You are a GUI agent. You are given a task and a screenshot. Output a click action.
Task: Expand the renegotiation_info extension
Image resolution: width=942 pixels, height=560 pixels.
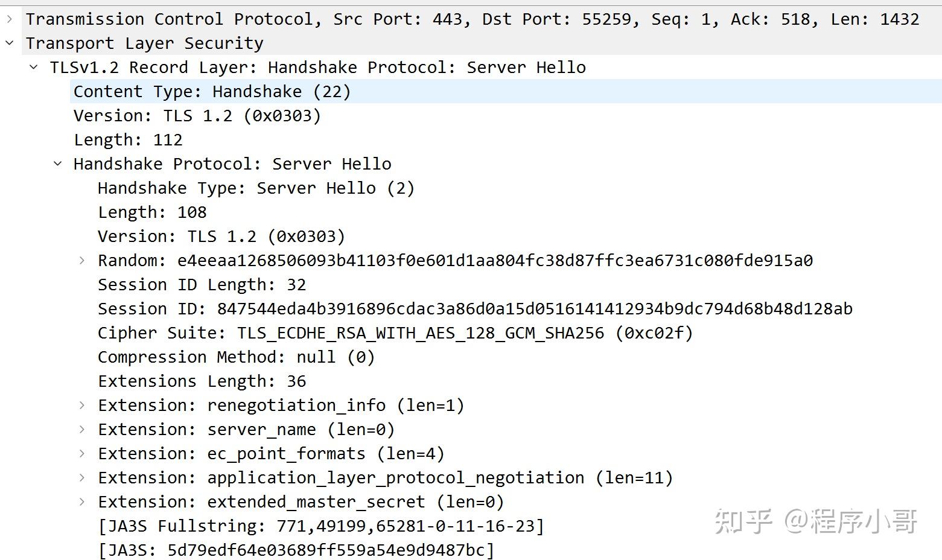click(x=82, y=406)
